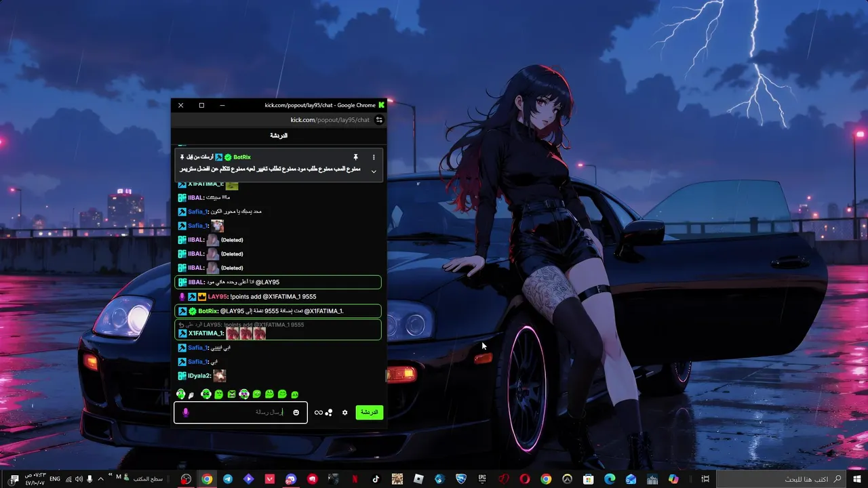Image resolution: width=868 pixels, height=488 pixels.
Task: Open Task View on the taskbar
Action: tap(705, 479)
